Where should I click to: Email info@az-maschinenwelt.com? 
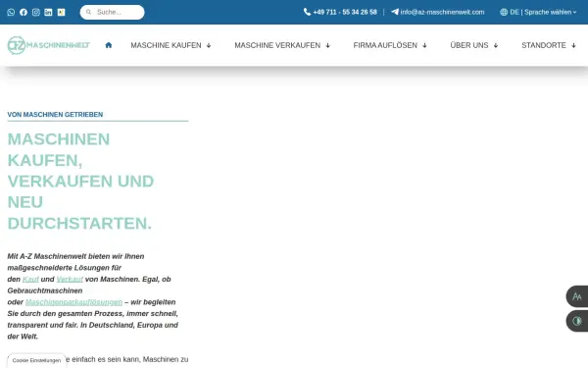click(442, 12)
